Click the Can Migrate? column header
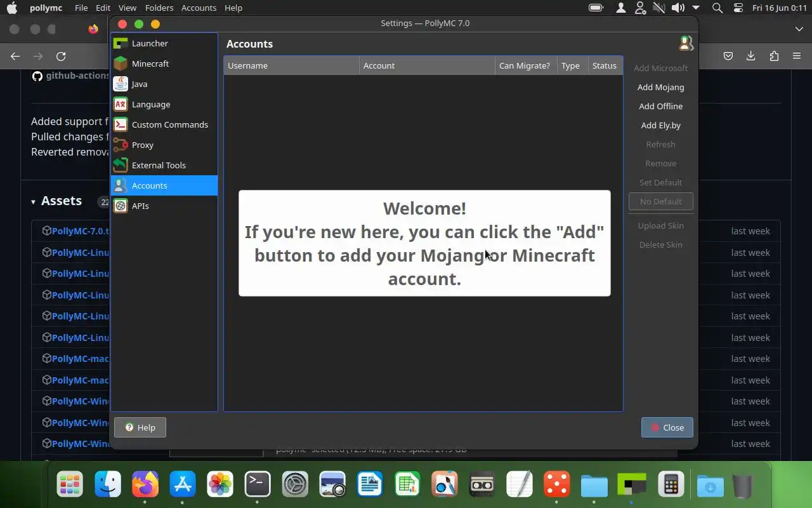 tap(526, 65)
